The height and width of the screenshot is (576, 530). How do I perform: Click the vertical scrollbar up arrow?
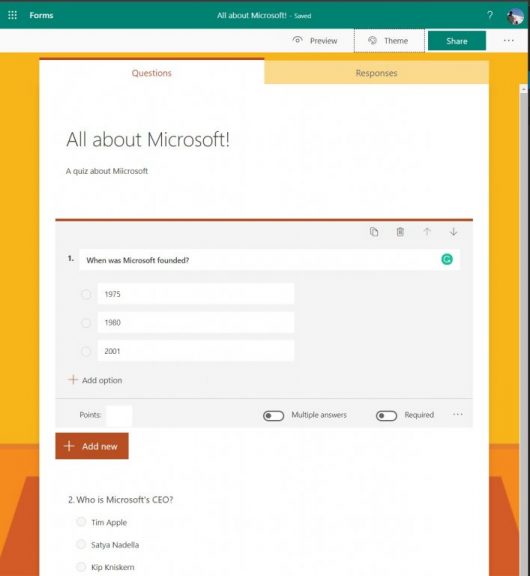pos(524,89)
